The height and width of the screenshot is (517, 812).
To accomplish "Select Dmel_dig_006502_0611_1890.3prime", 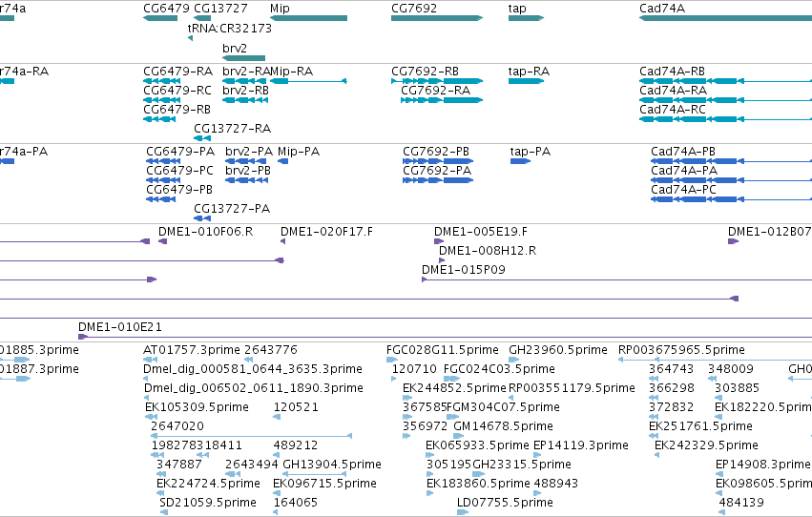I will coord(254,388).
